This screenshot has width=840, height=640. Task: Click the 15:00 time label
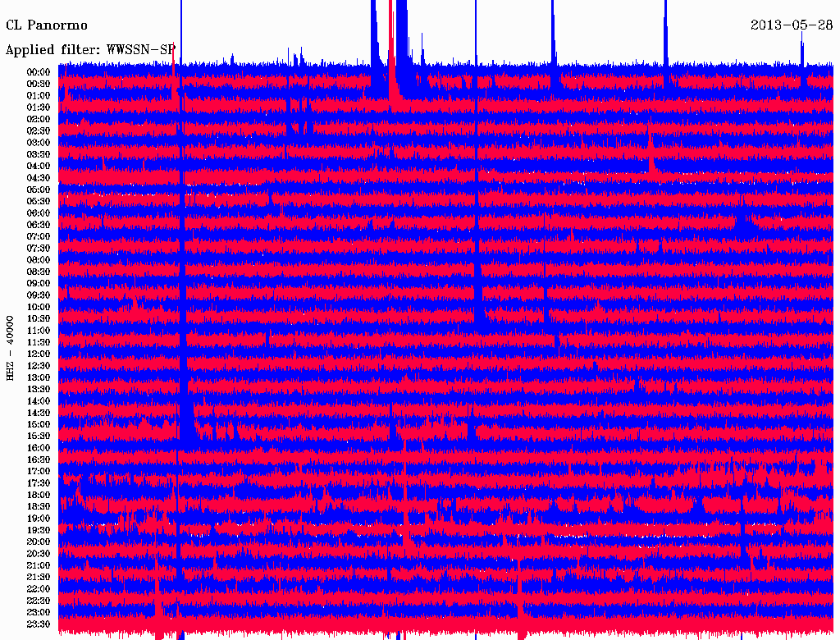click(x=39, y=424)
